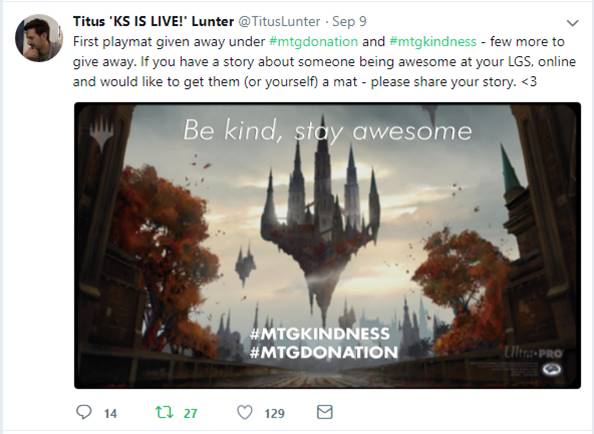Viewport: 594px width, 434px height.
Task: Open the attached playmat image
Action: click(327, 245)
